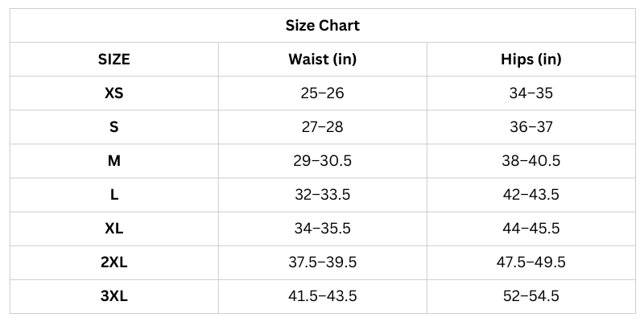Click waist measurement 32–33.5
The height and width of the screenshot is (322, 644).
point(322,195)
